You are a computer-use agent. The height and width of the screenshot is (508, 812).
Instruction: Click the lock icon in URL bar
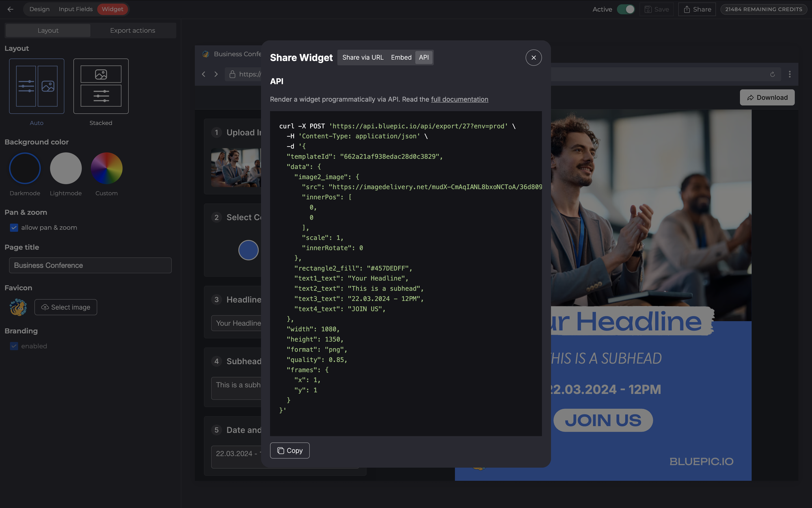click(232, 74)
